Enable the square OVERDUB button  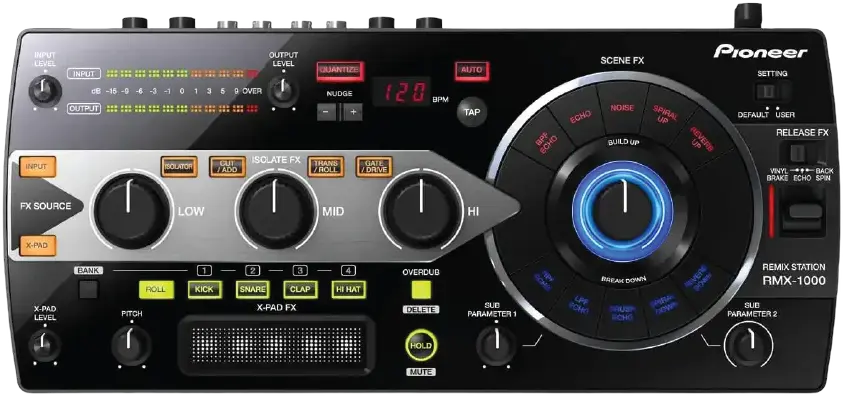tap(421, 290)
